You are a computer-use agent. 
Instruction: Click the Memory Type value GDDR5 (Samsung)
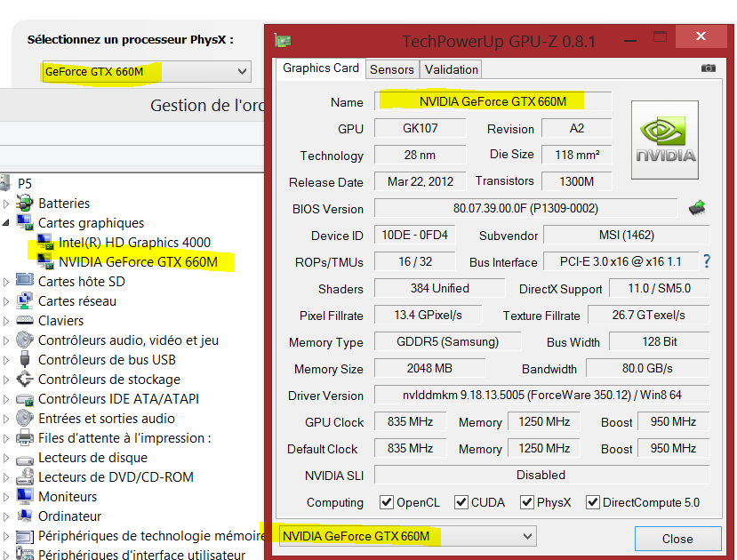(447, 341)
